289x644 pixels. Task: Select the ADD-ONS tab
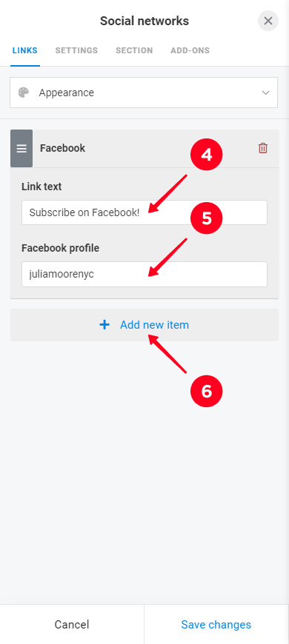tap(190, 50)
